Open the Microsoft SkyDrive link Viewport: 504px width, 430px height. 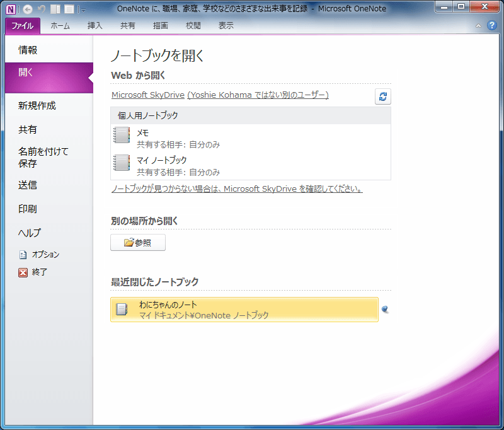148,95
